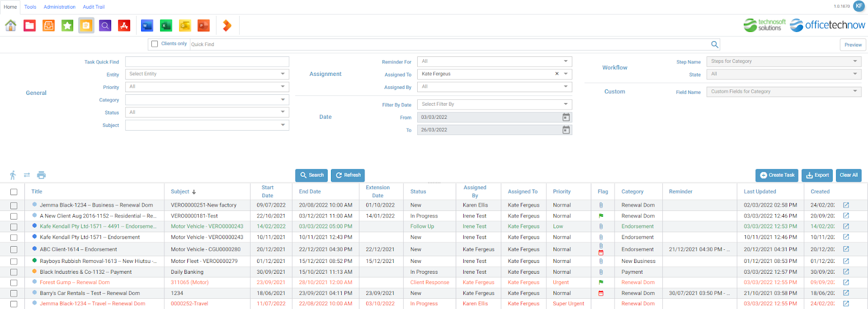Sort table by Subject column
The height and width of the screenshot is (309, 868).
pyautogui.click(x=180, y=192)
